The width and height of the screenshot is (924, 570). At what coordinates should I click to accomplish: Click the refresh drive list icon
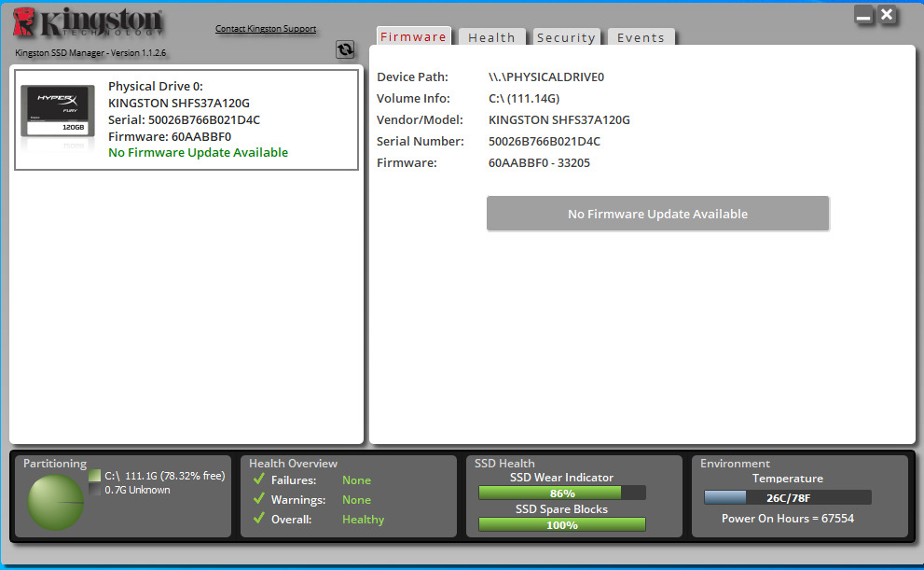(x=345, y=49)
